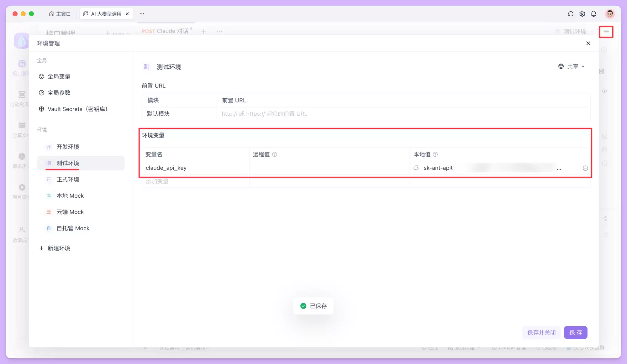The width and height of the screenshot is (627, 364).
Task: Remove the claude_api_key variable row
Action: pos(585,168)
